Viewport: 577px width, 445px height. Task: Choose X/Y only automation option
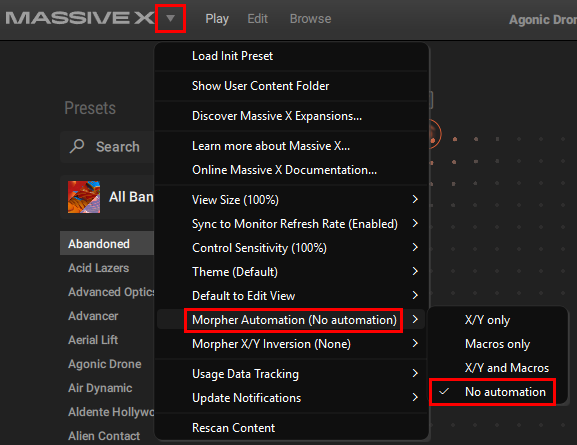[497, 320]
